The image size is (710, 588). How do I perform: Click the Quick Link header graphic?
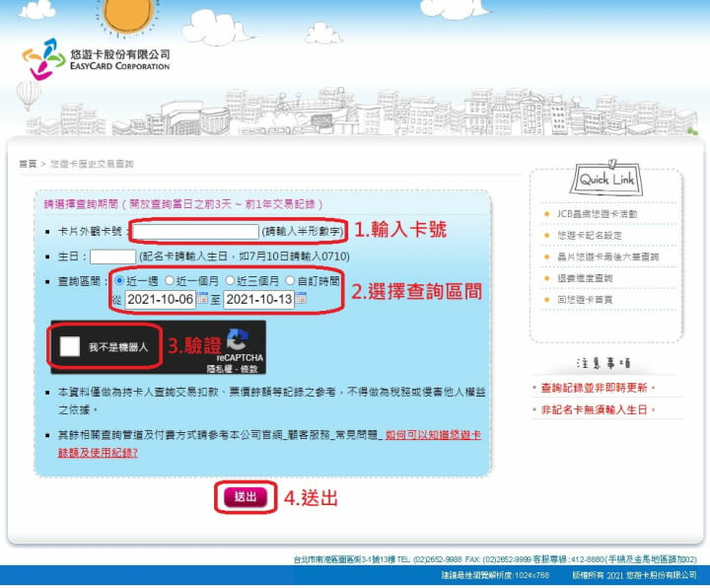coord(606,178)
